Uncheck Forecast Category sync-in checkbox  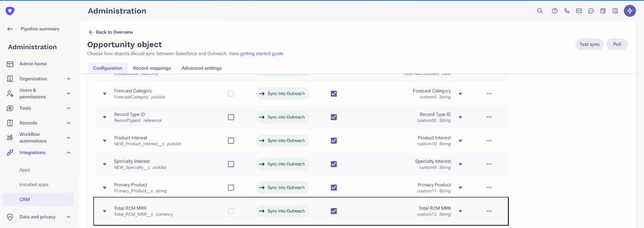pyautogui.click(x=334, y=93)
